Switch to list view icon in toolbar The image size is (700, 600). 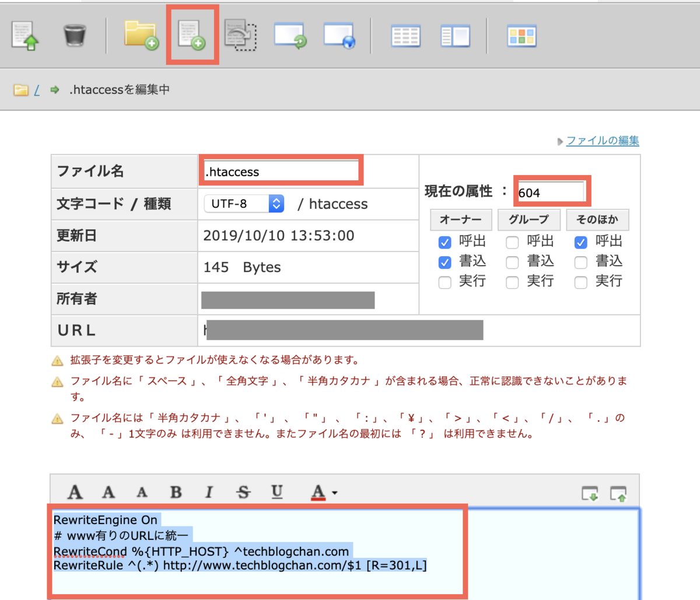[x=405, y=35]
